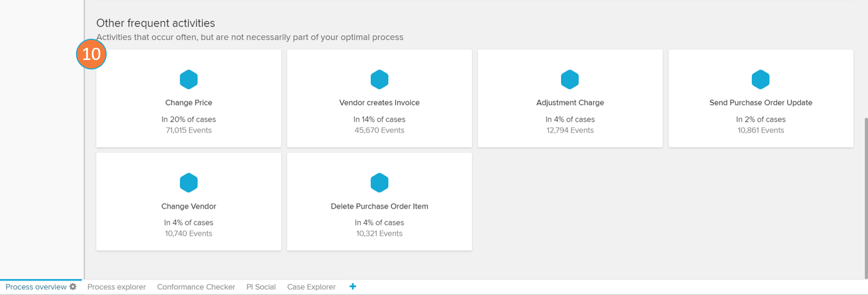Switch to the Process explorer tab
The width and height of the screenshot is (868, 295).
pos(116,287)
